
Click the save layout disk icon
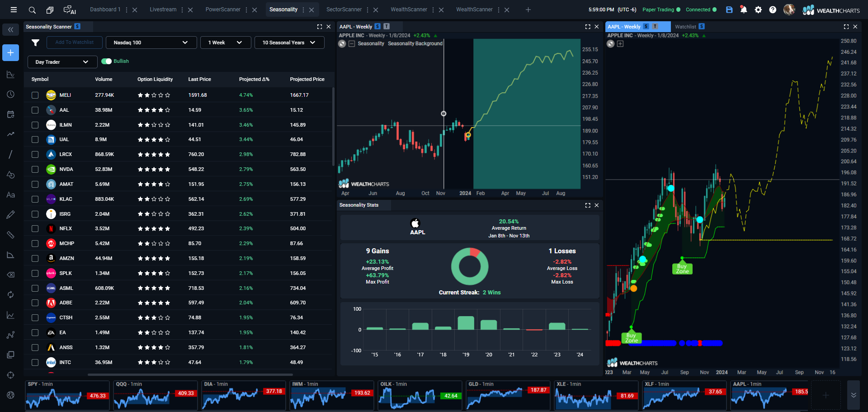pos(729,9)
